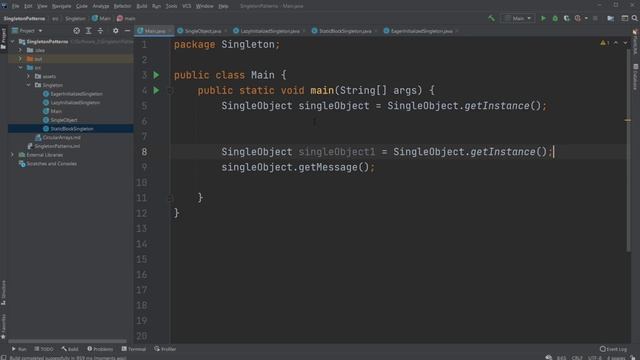
Task: Switch to LazyInitializedSingleton.java tab
Action: (267, 31)
